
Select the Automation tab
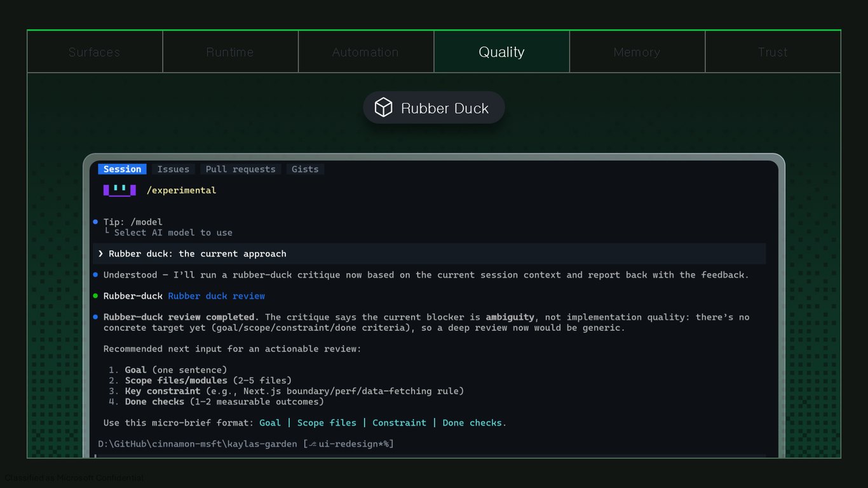[x=366, y=52]
